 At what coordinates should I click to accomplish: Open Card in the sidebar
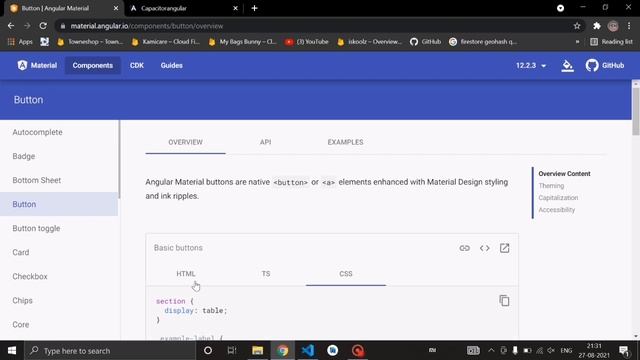coord(59,252)
